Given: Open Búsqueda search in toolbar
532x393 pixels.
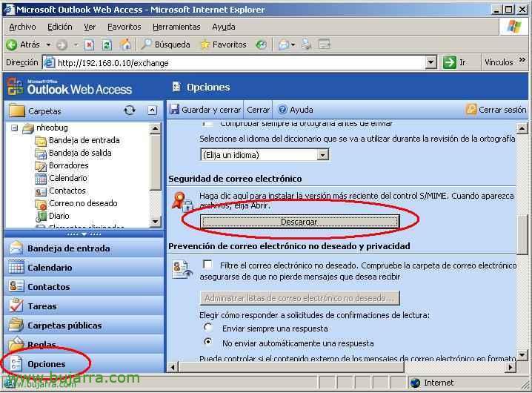Looking at the screenshot, I should tap(165, 44).
